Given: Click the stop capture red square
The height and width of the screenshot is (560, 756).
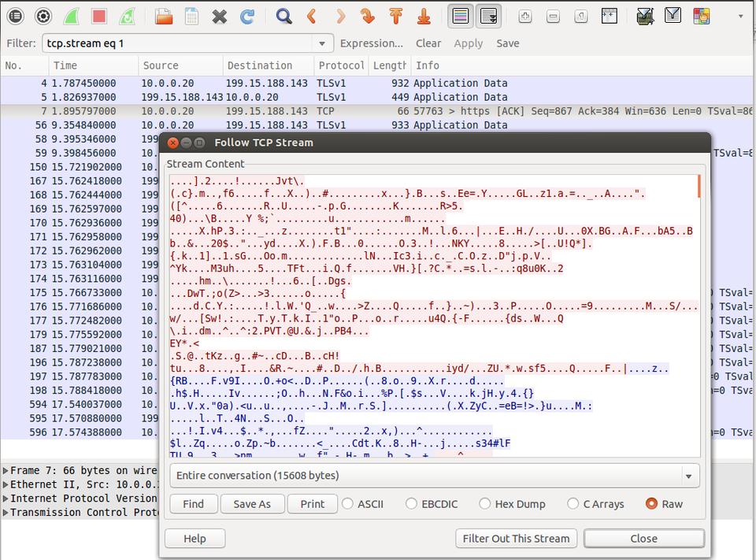Looking at the screenshot, I should 98,16.
